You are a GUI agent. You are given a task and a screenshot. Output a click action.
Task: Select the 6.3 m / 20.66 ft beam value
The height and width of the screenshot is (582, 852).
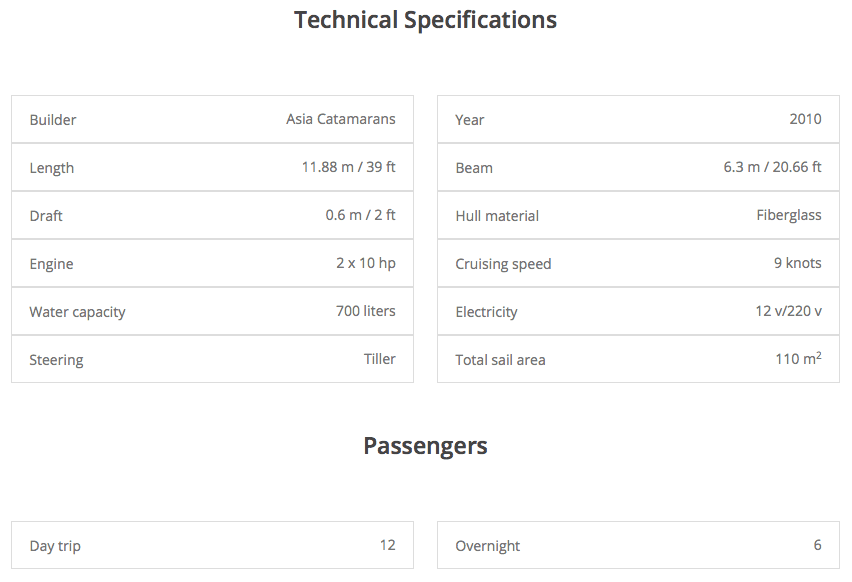coord(772,167)
